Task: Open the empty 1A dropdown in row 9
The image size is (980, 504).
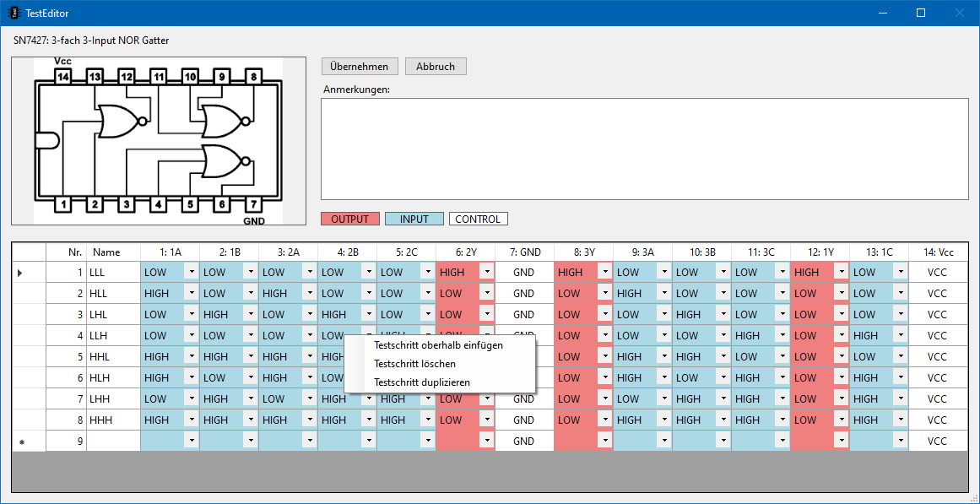Action: (191, 441)
